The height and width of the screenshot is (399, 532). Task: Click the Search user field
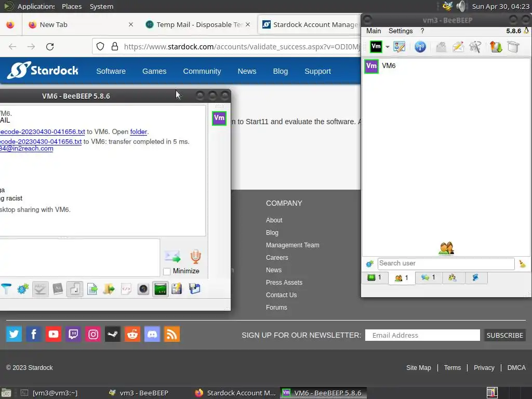(446, 263)
